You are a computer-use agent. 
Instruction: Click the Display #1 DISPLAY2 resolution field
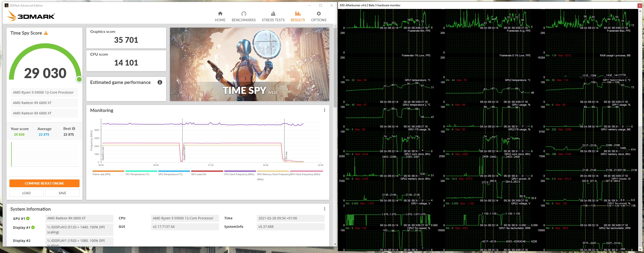pyautogui.click(x=80, y=230)
